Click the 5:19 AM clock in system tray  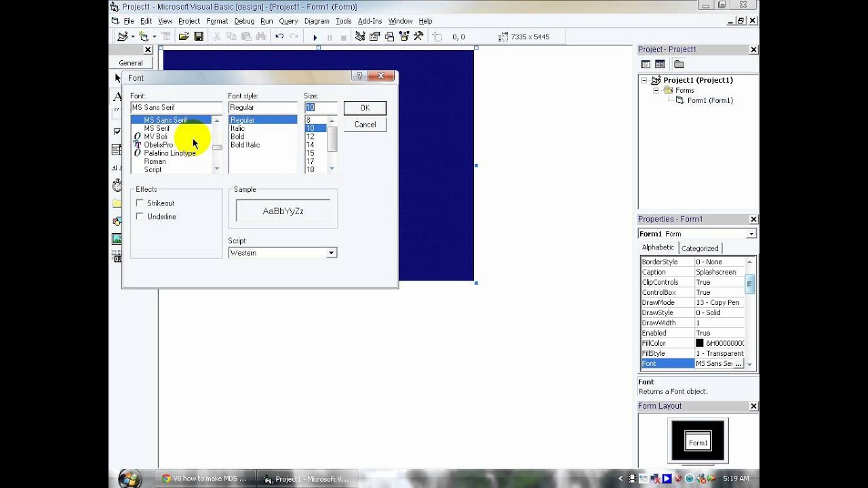click(736, 479)
